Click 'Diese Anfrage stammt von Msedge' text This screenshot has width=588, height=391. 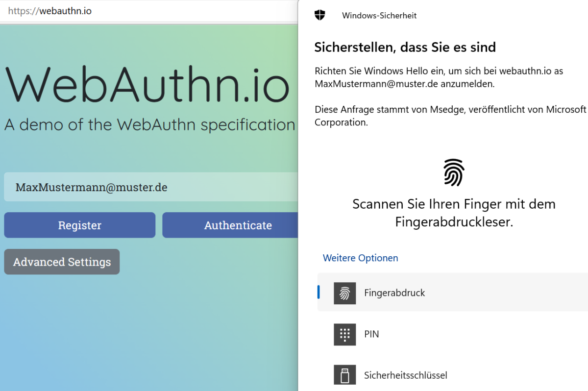(451, 116)
